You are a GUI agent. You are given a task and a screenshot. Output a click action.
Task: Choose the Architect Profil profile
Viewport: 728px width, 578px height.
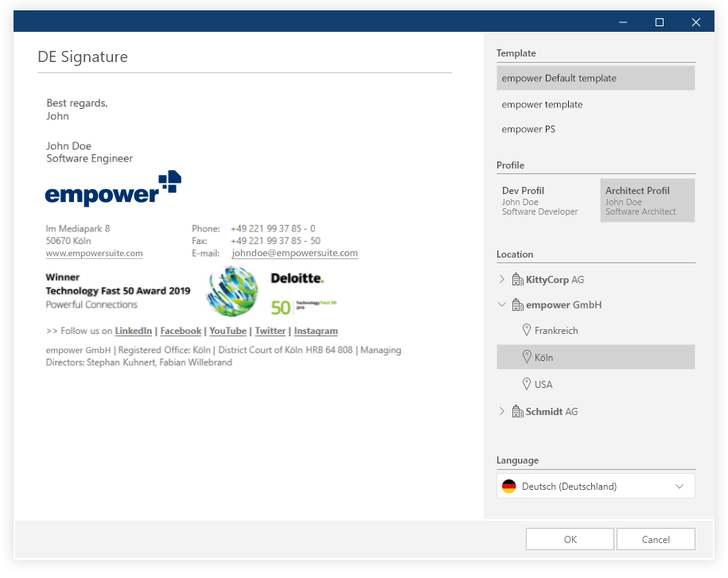[x=647, y=200]
